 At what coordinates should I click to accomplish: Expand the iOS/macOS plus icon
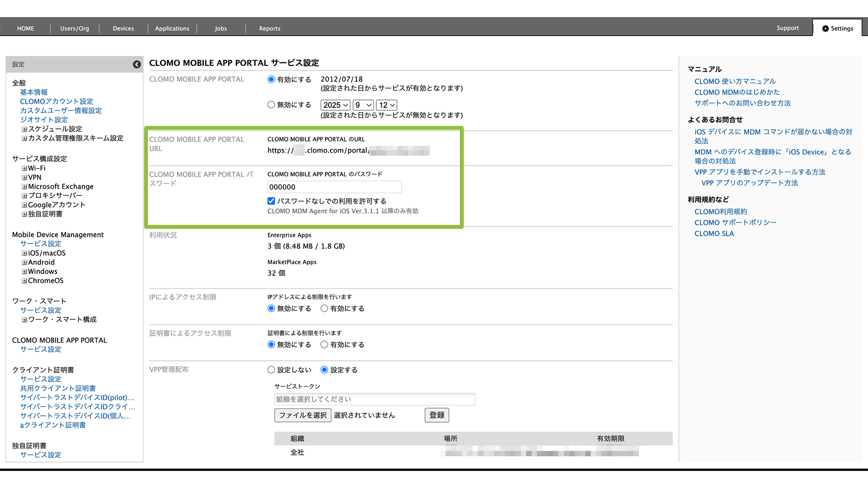(24, 253)
